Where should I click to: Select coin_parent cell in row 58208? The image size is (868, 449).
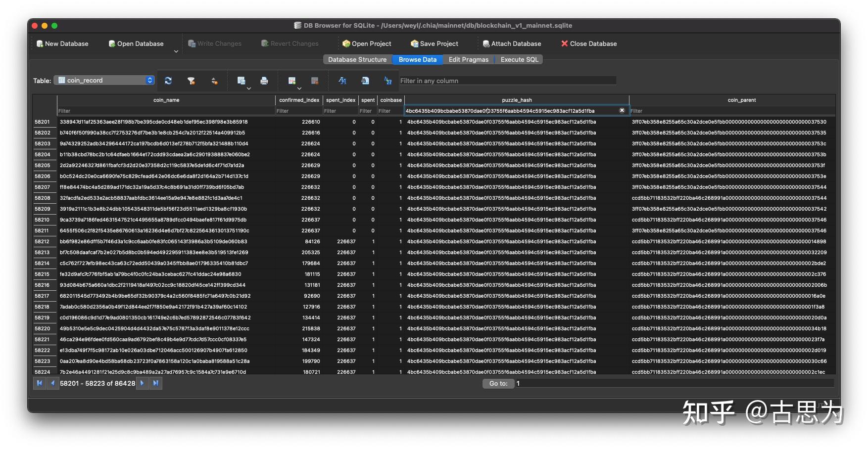click(x=732, y=198)
